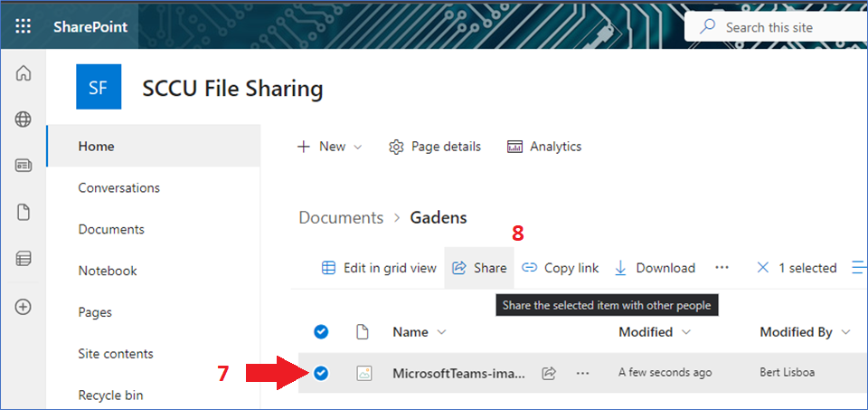Click the Create plus circle icon
868x410 pixels.
(x=24, y=307)
